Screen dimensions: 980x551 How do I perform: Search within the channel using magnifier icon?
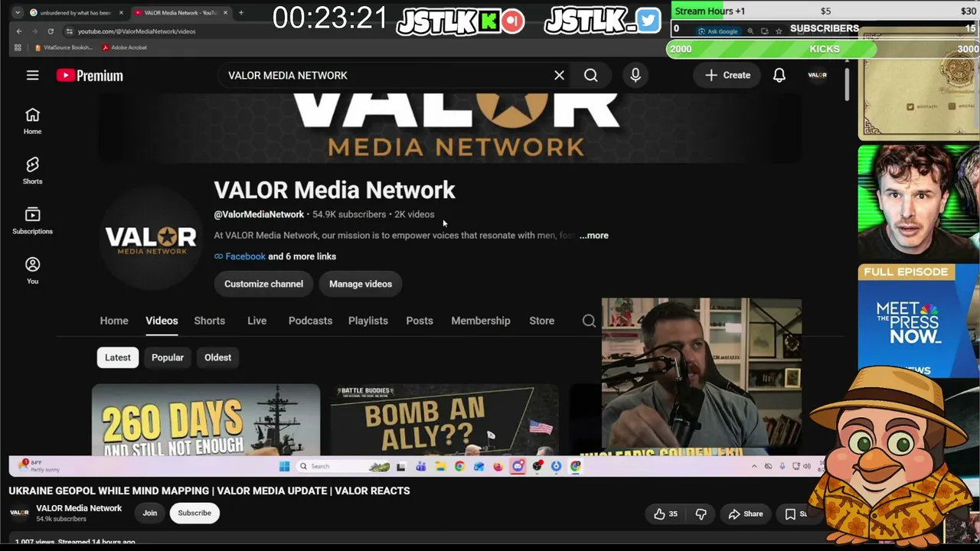pos(589,321)
